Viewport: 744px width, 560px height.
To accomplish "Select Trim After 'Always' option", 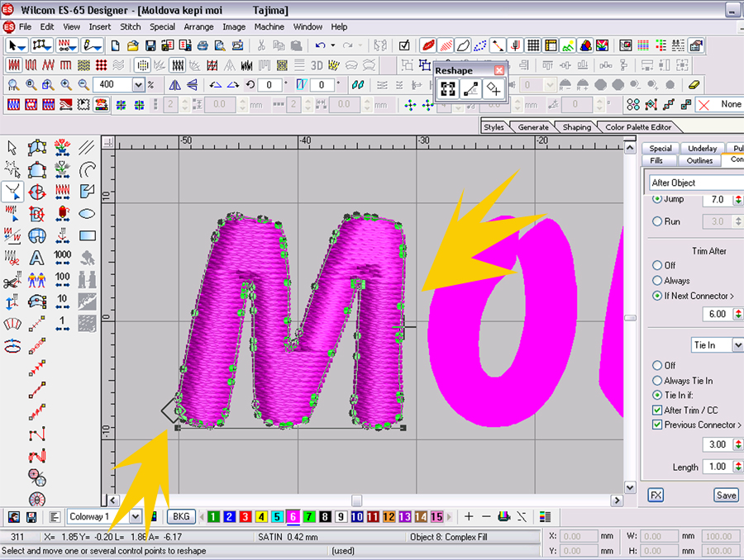I will pyautogui.click(x=658, y=281).
